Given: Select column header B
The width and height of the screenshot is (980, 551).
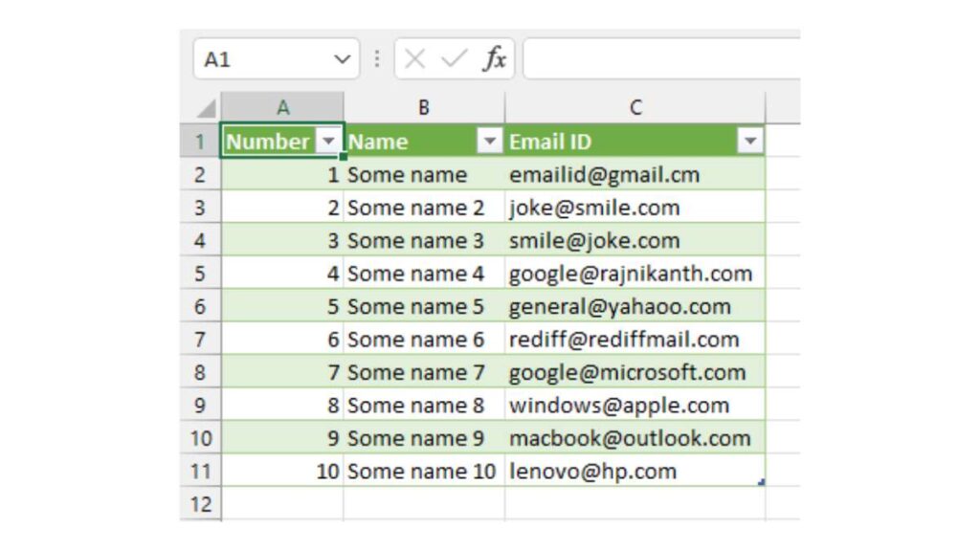Looking at the screenshot, I should coord(424,106).
